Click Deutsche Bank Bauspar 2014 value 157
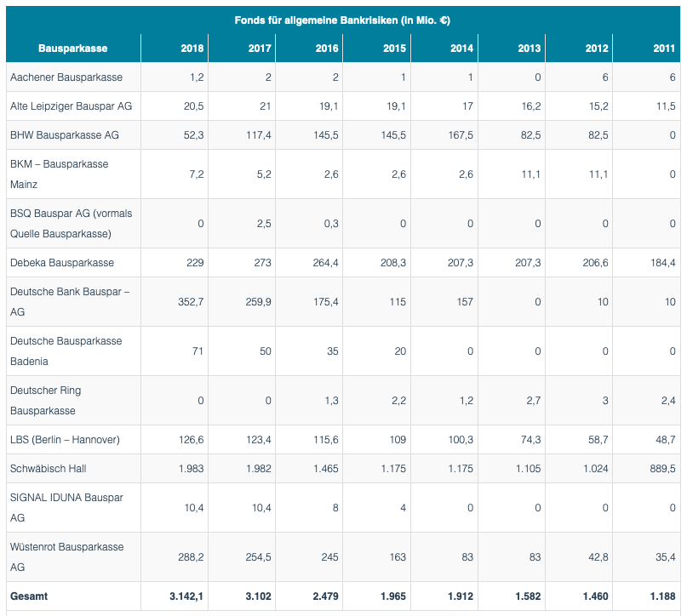 [x=465, y=302]
